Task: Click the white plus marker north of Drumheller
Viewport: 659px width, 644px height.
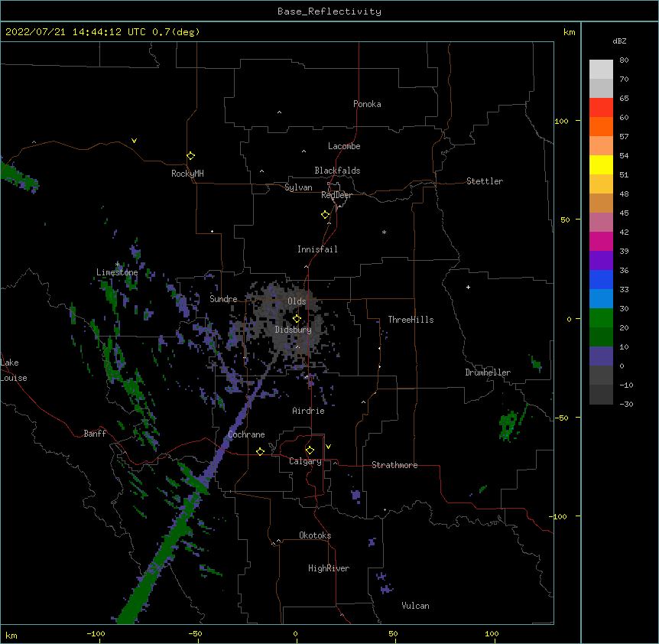Action: point(468,287)
